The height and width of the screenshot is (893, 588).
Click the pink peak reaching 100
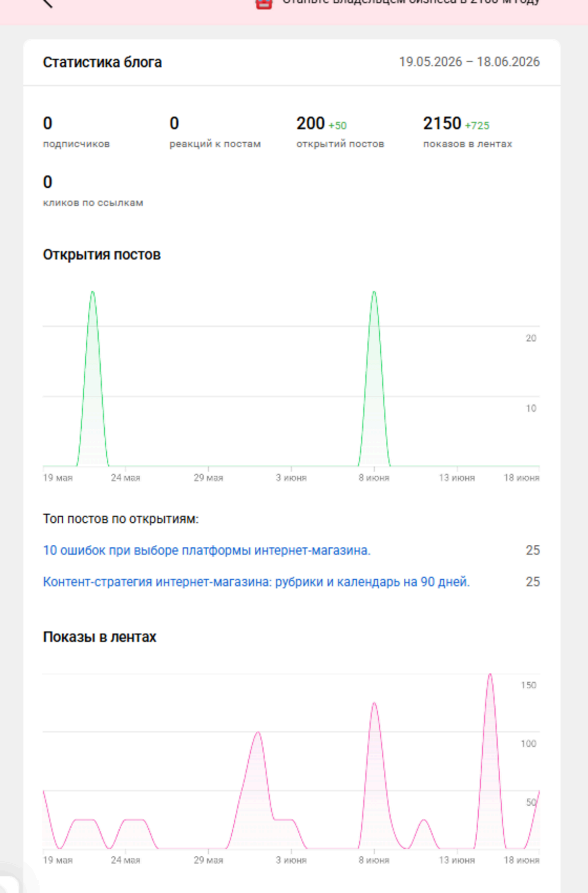point(258,733)
